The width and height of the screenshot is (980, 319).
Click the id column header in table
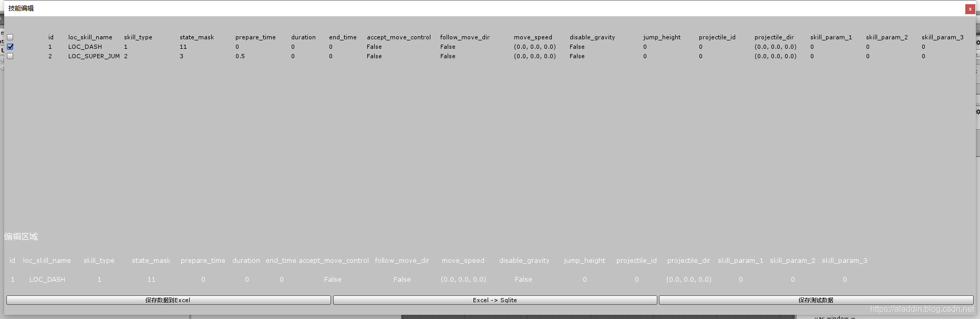pyautogui.click(x=51, y=37)
